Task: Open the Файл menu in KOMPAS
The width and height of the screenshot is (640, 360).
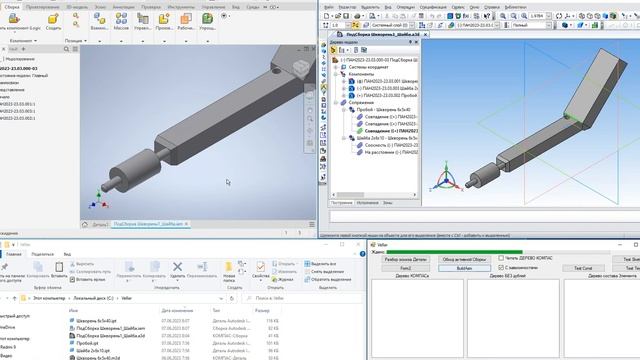Action: (328, 7)
